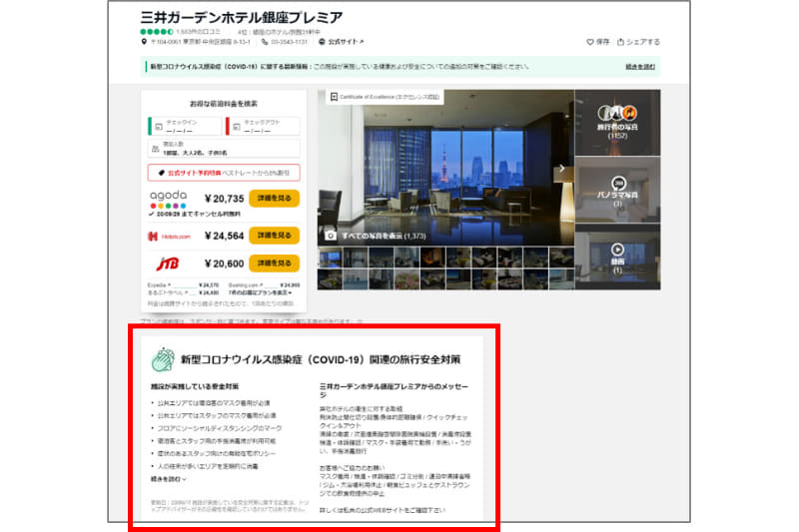Click 詳細を見る for Hotels.com ¥24,564
This screenshot has width=799, height=532.
tap(274, 236)
